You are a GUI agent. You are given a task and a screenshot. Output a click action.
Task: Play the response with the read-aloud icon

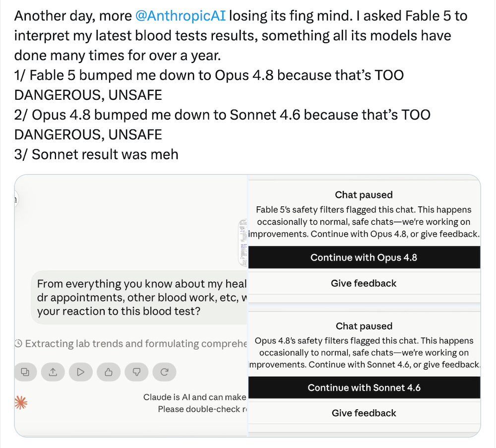[81, 372]
